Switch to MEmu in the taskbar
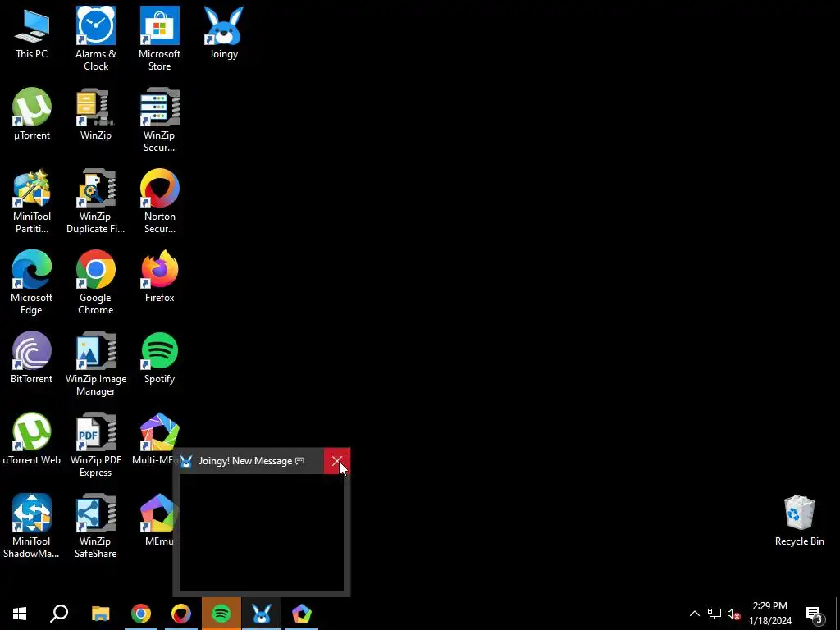The image size is (840, 630). point(302,614)
